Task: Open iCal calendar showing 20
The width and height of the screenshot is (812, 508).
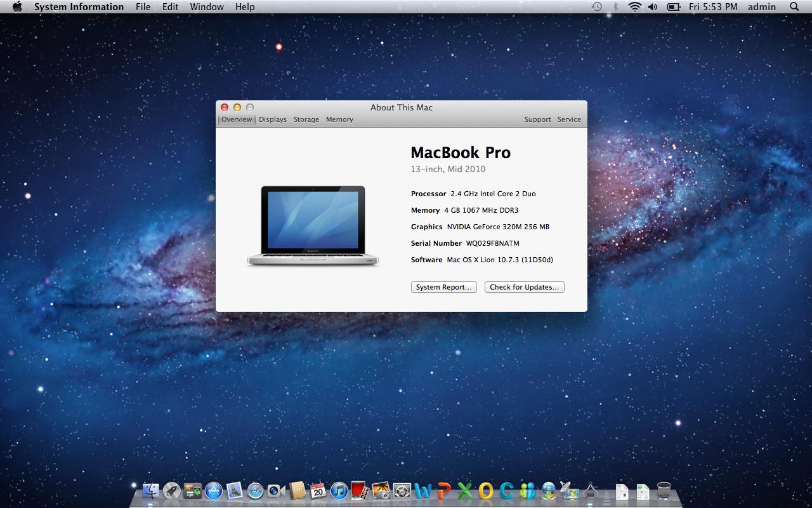Action: [318, 491]
